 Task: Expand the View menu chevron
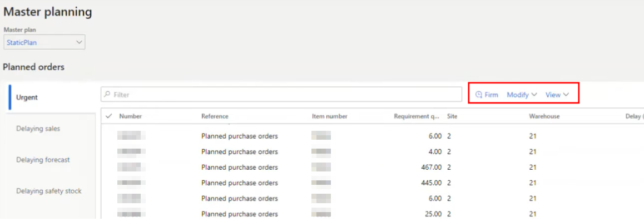(566, 95)
